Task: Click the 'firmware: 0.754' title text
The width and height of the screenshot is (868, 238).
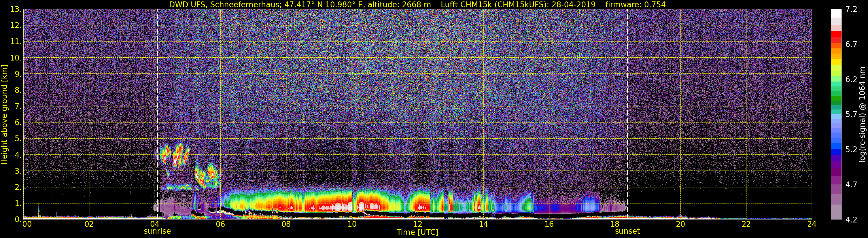Action: pos(635,5)
